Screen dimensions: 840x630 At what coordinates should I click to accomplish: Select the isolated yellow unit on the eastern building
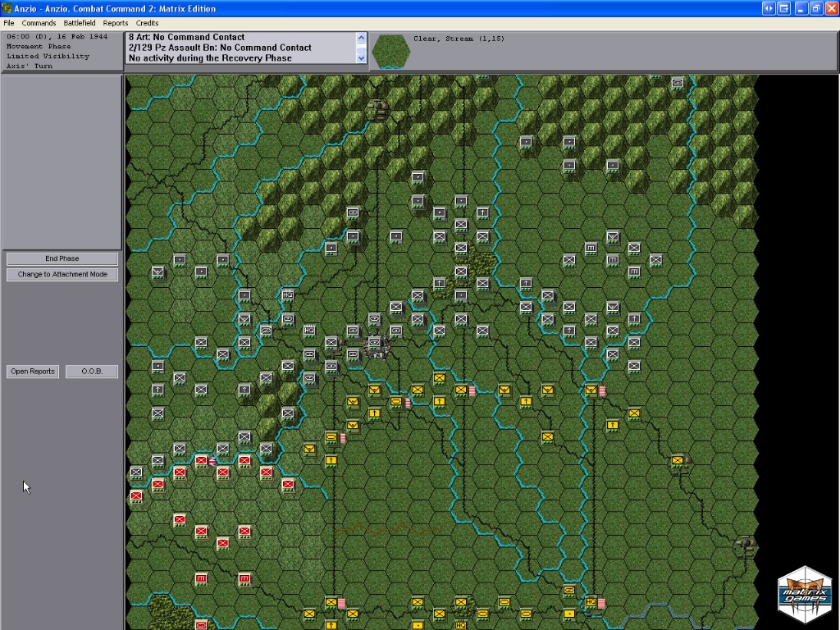click(678, 461)
